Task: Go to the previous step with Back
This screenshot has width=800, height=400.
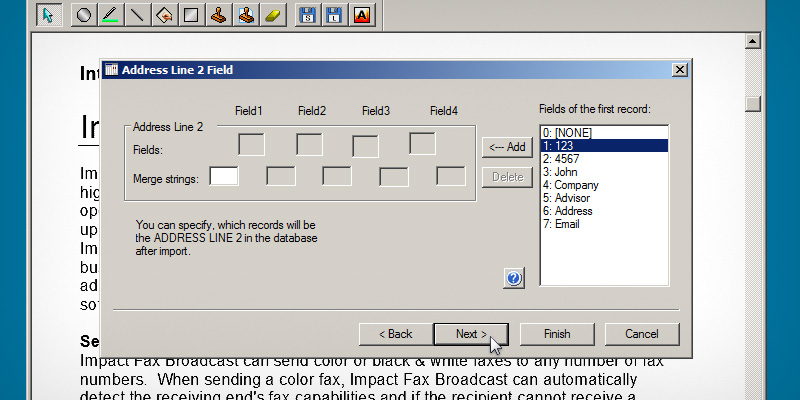Action: 394,334
